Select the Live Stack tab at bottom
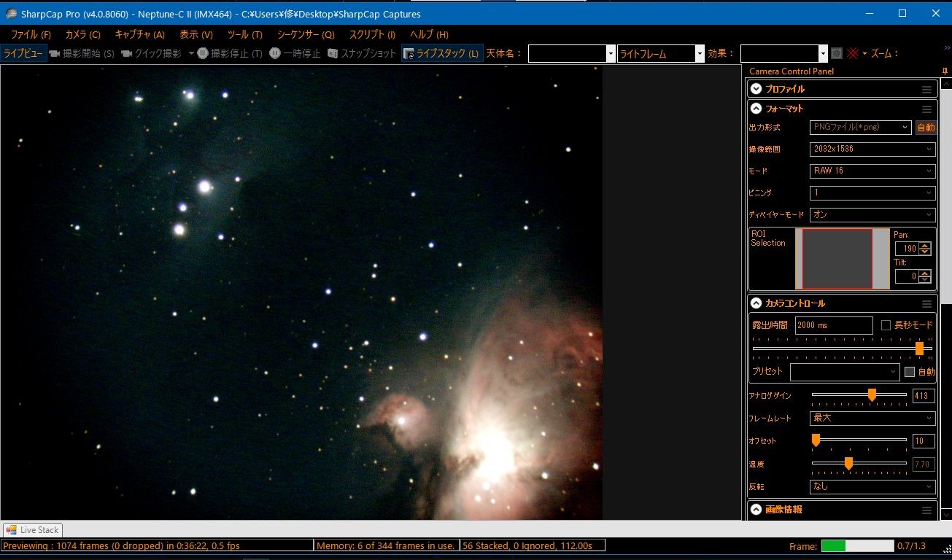The image size is (952, 560). 33,530
